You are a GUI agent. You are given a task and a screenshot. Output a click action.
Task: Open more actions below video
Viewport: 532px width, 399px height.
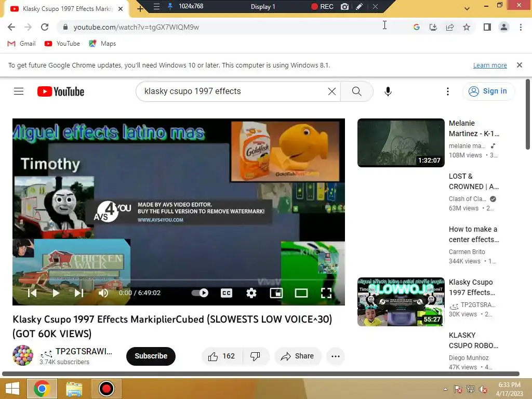pos(336,356)
